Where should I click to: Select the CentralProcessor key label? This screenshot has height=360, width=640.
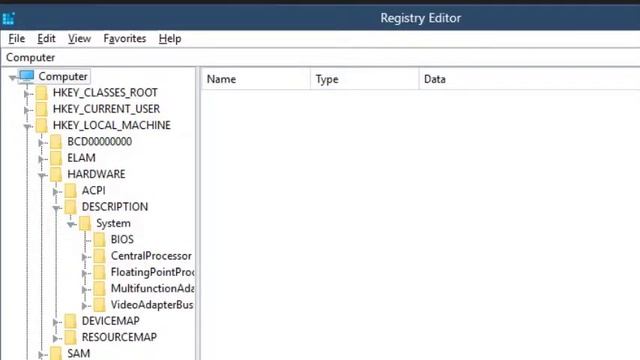coord(151,256)
